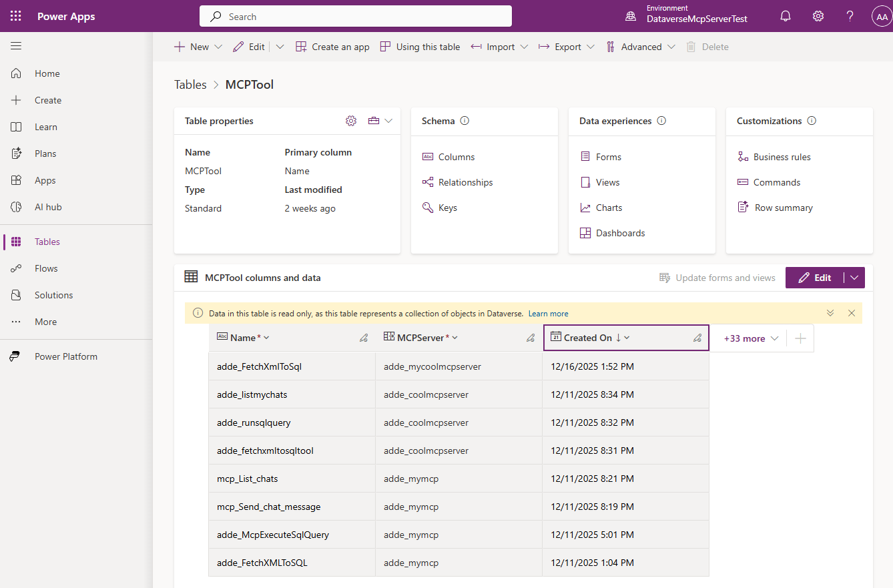Open the app launcher waffle icon
Screen dimensions: 893x588
[16, 16]
